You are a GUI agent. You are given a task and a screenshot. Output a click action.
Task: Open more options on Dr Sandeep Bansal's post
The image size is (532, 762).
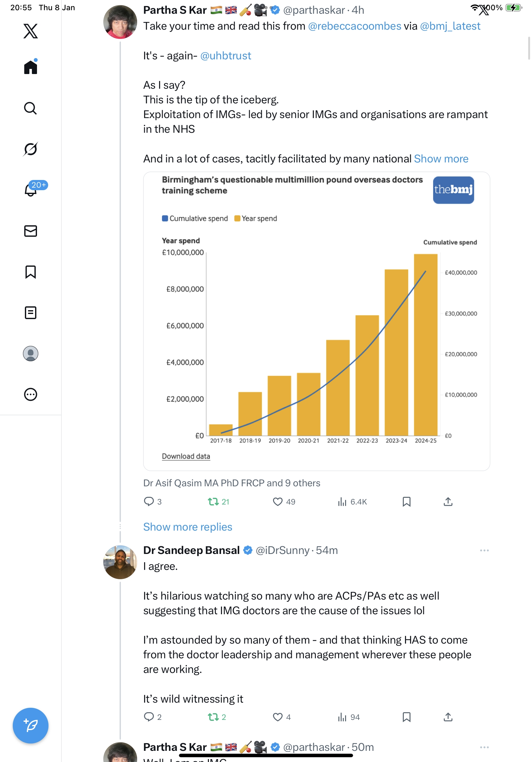pos(484,550)
